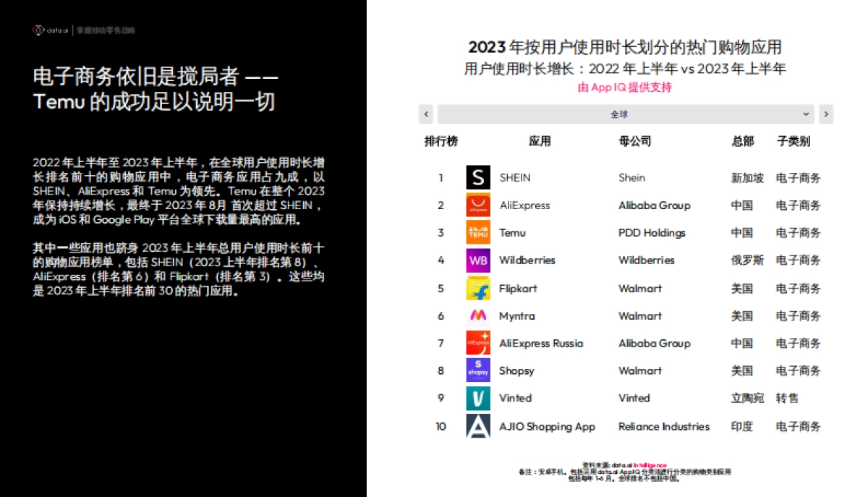Click the right arrow to change region
This screenshot has width=868, height=497.
825,114
